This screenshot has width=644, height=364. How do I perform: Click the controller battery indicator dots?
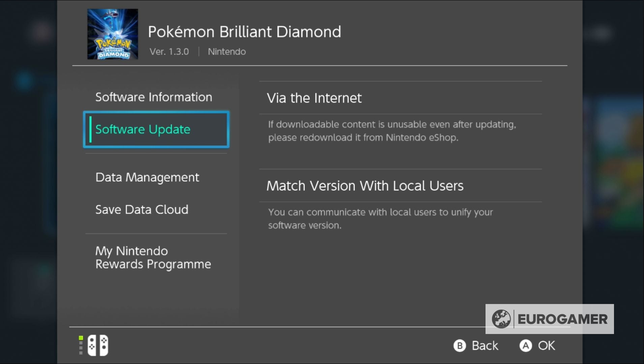pos(80,345)
